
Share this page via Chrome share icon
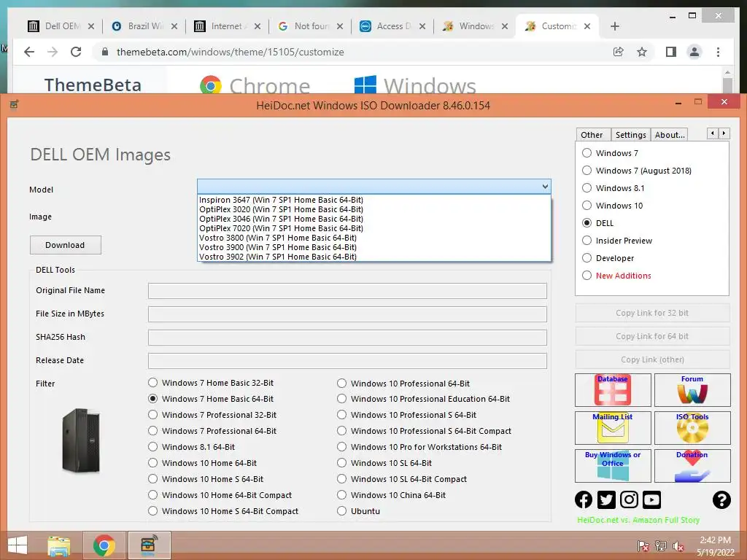point(619,52)
